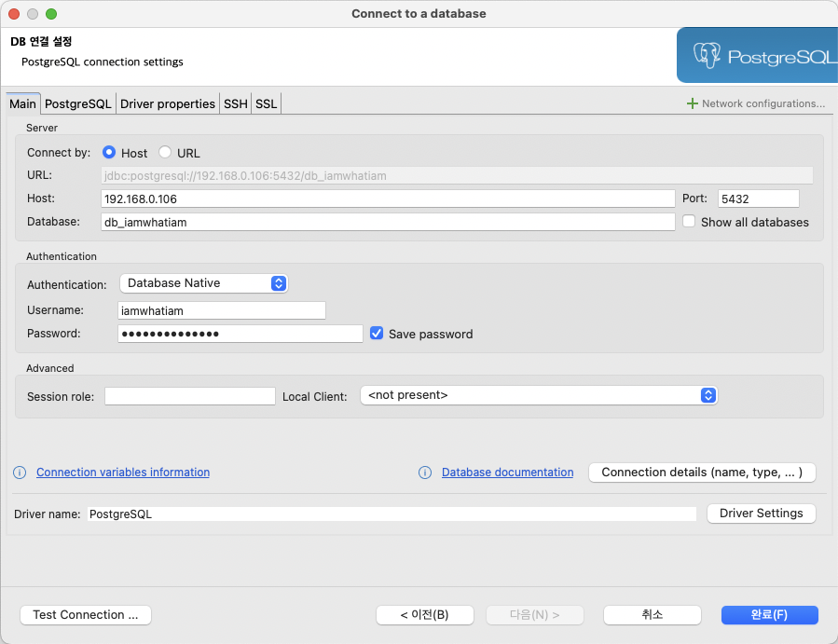
Task: Click the Database field db_iamwhatiam
Action: point(388,223)
